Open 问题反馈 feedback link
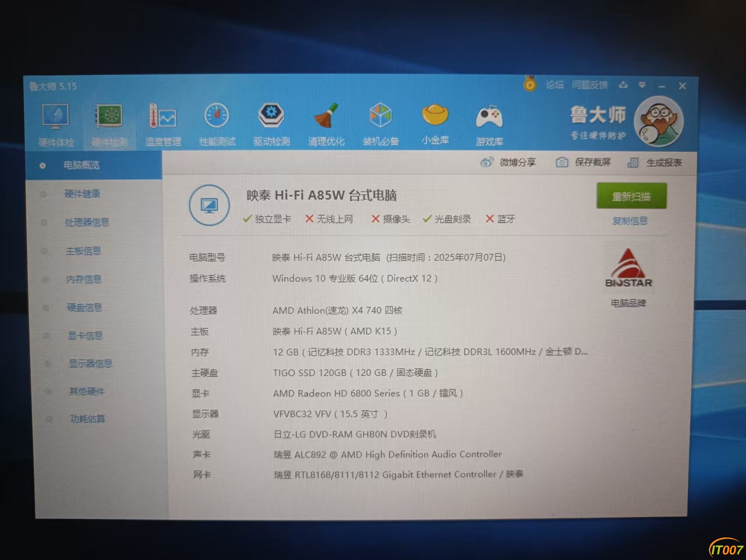 click(590, 85)
